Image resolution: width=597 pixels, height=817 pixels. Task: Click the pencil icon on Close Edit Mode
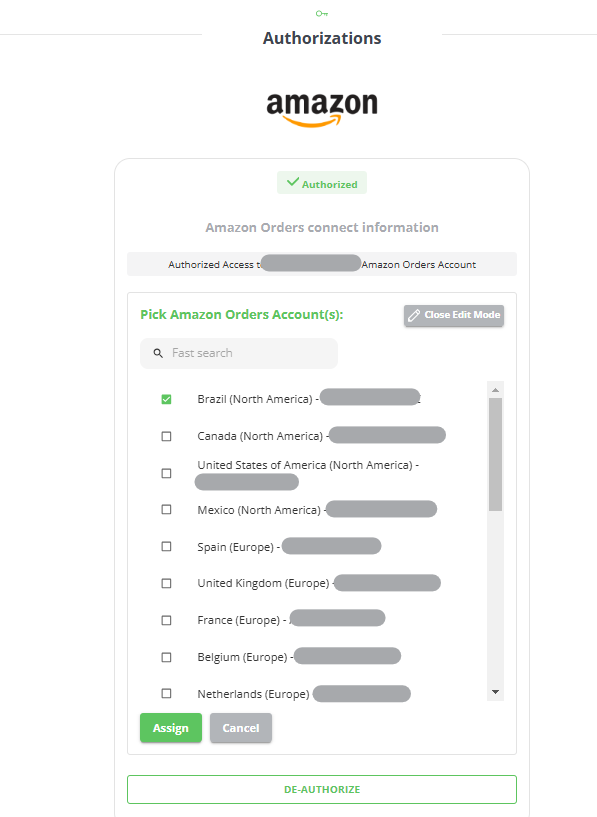point(414,315)
